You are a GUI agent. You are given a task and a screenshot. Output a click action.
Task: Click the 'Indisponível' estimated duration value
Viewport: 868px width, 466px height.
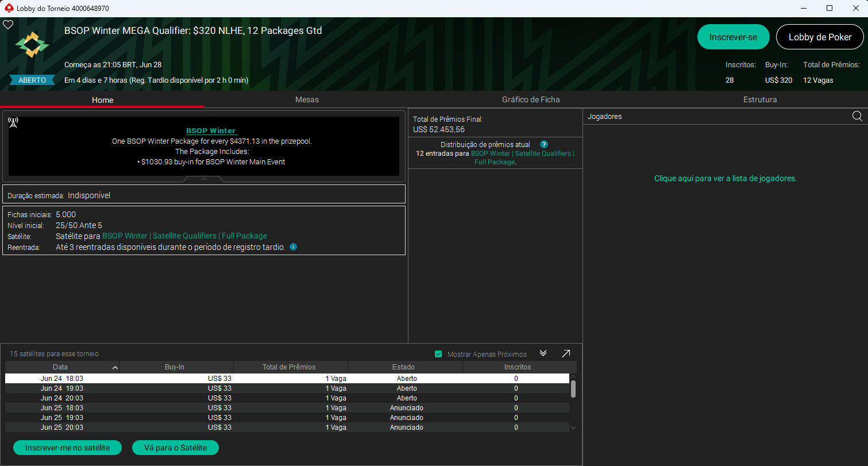(89, 195)
